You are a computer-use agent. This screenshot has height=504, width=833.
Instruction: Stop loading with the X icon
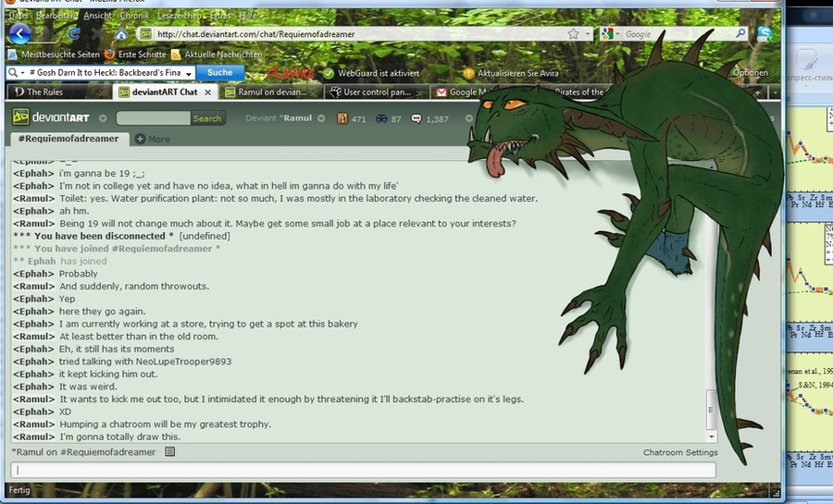click(x=96, y=34)
